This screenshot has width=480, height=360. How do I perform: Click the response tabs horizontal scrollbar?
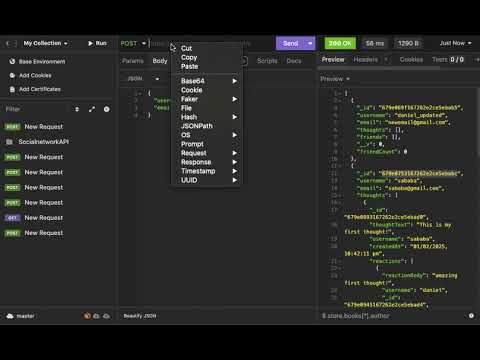coord(379,68)
